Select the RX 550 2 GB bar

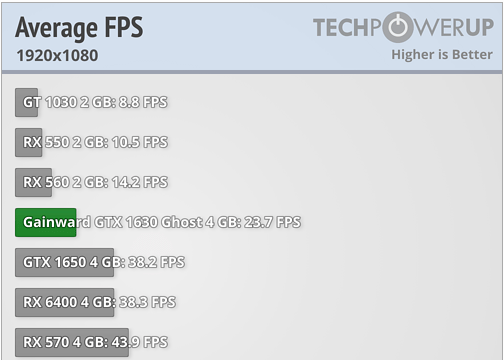29,142
